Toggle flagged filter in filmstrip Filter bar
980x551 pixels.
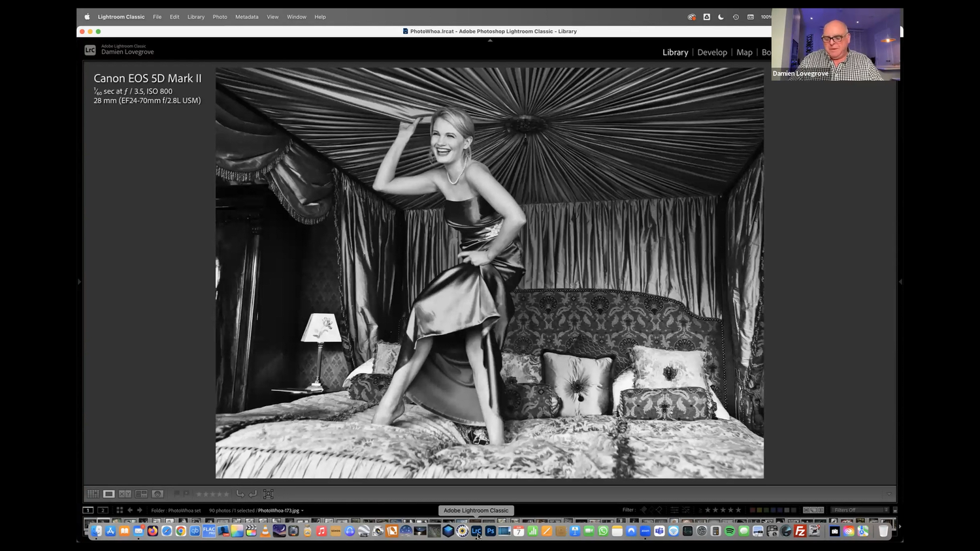[644, 510]
